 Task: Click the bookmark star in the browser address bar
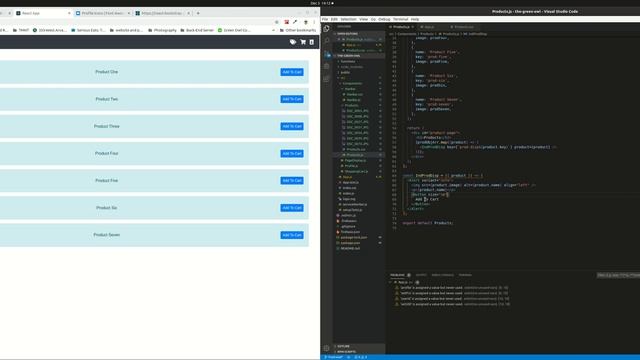pyautogui.click(x=276, y=22)
